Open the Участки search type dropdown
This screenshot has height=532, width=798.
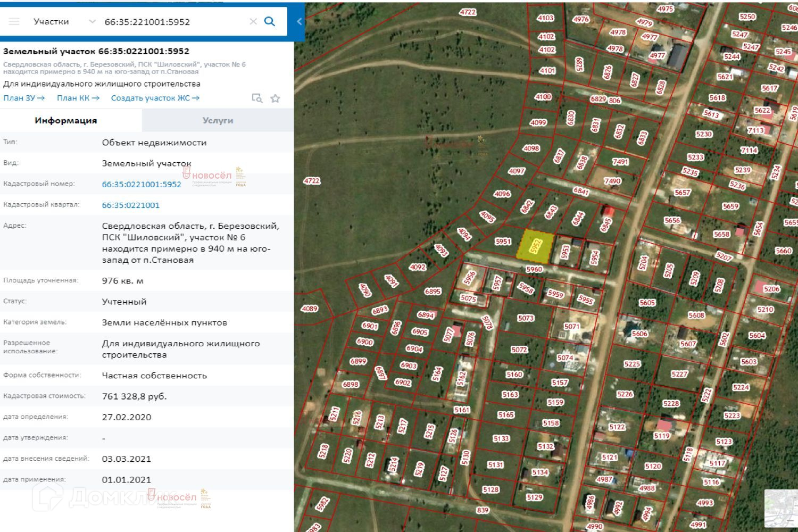(65, 22)
